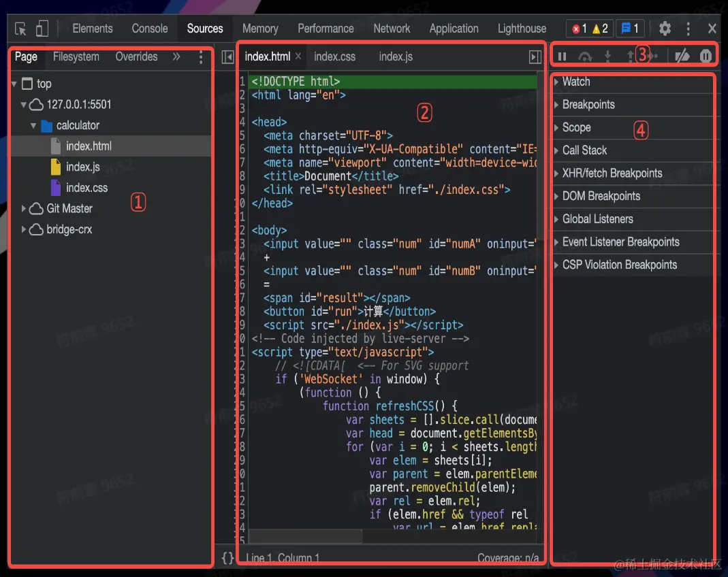Open DevTools settings gear
This screenshot has height=577, width=728.
(665, 29)
